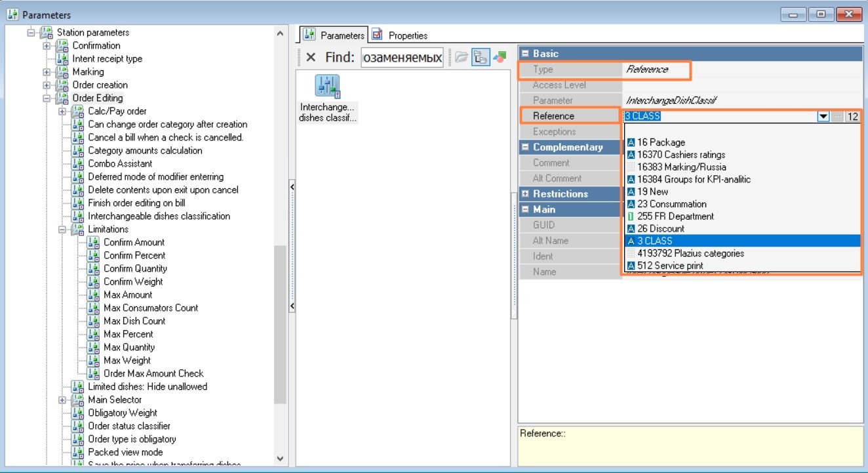868x473 pixels.
Task: Toggle the tree view icon beside Find
Action: point(481,58)
